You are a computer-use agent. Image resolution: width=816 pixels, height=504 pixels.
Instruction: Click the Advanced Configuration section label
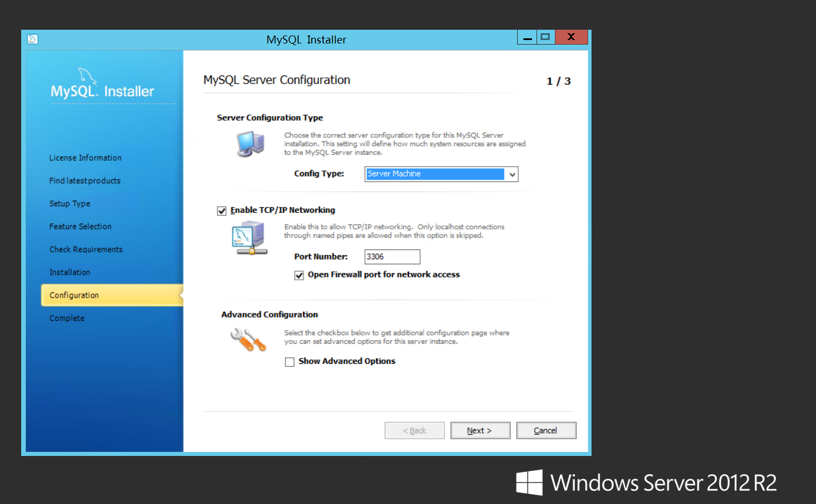click(269, 315)
